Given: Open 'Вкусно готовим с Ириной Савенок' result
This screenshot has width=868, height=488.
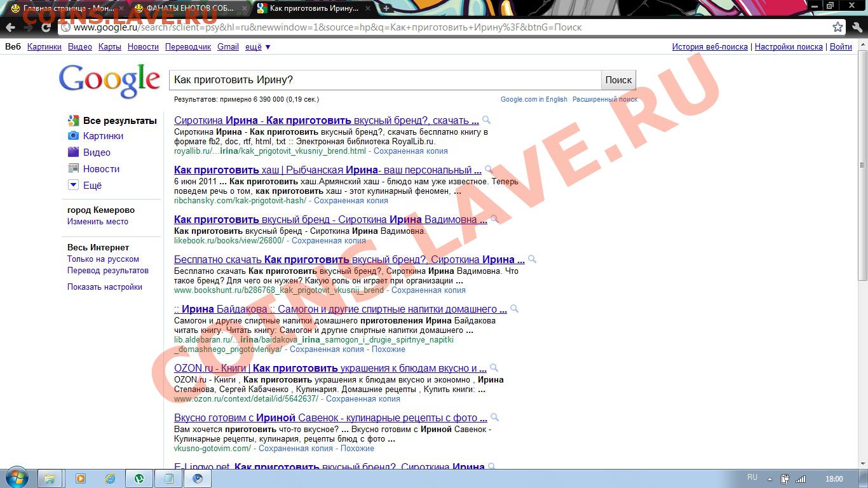Looking at the screenshot, I should [330, 418].
